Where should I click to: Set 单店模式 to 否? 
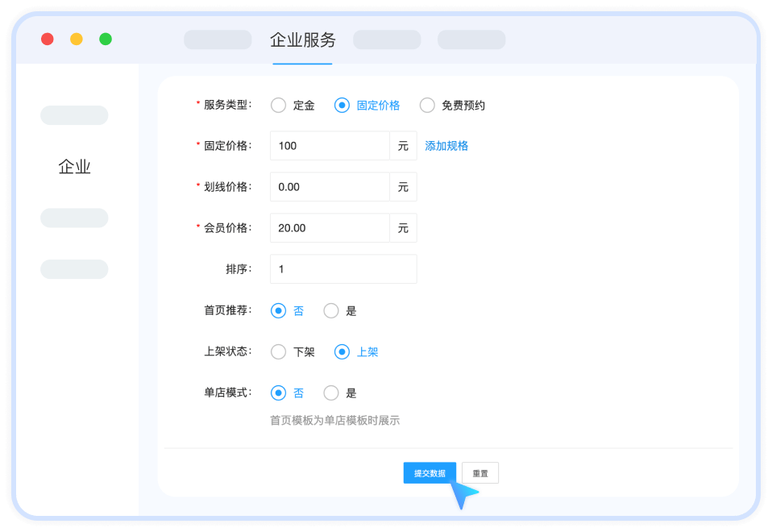(279, 393)
